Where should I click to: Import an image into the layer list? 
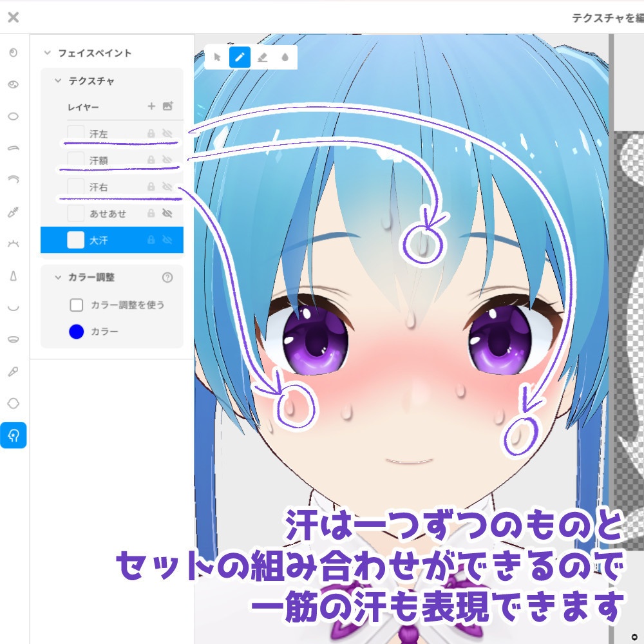click(x=169, y=106)
